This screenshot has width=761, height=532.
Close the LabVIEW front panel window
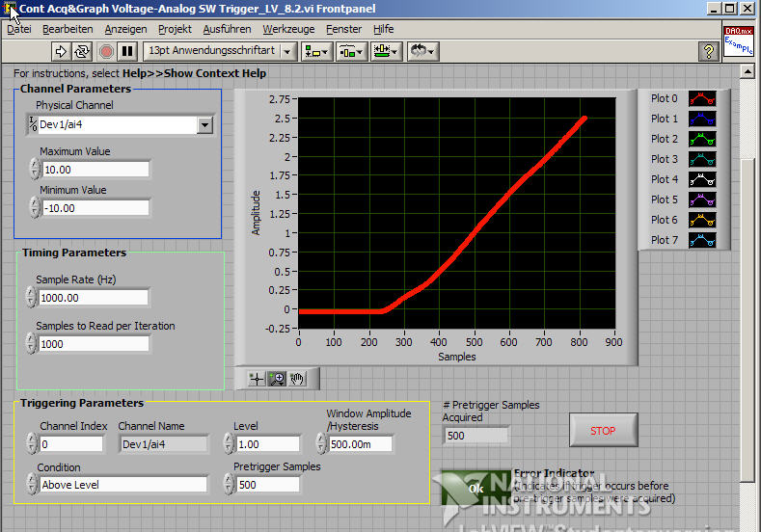(747, 9)
